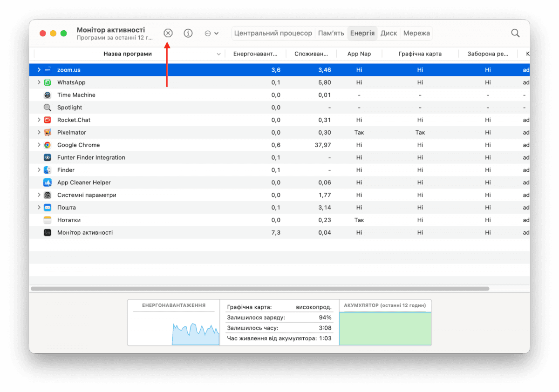Expand the Rocket.Chat process group
This screenshot has height=392, width=559.
(39, 120)
